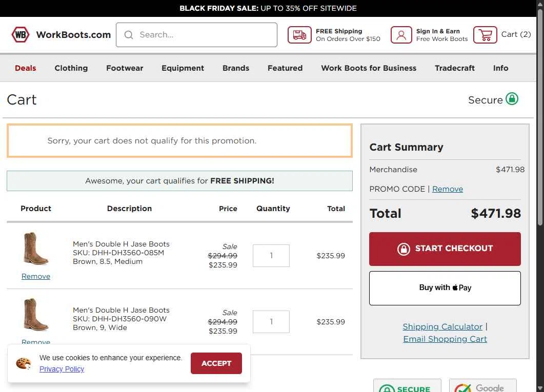Click quantity field for the 9 Wide boots

(x=271, y=322)
